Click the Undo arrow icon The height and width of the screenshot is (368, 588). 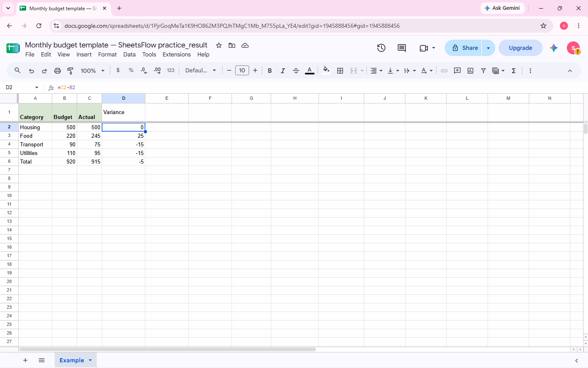click(x=31, y=71)
